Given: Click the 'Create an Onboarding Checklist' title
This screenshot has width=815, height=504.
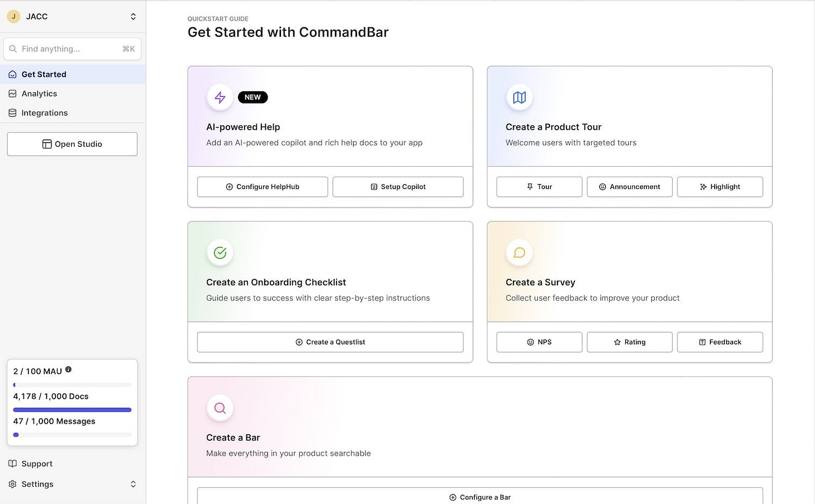Looking at the screenshot, I should point(276,282).
